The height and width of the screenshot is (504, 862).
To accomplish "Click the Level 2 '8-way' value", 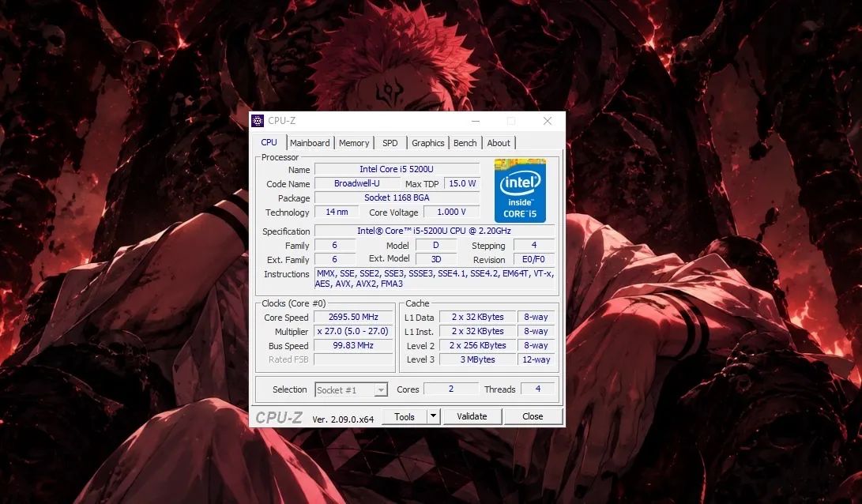I will coord(536,346).
